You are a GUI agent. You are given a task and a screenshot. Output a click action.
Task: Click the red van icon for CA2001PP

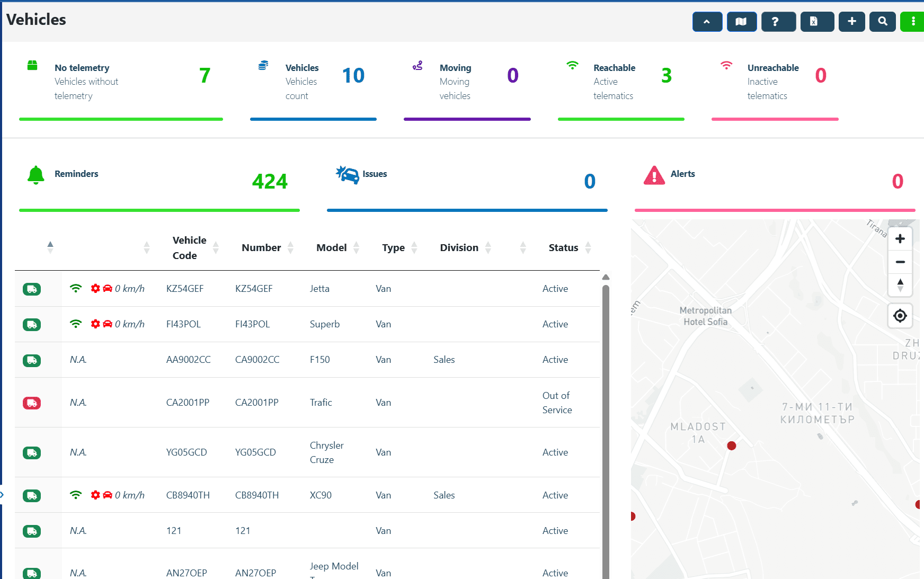pos(32,403)
